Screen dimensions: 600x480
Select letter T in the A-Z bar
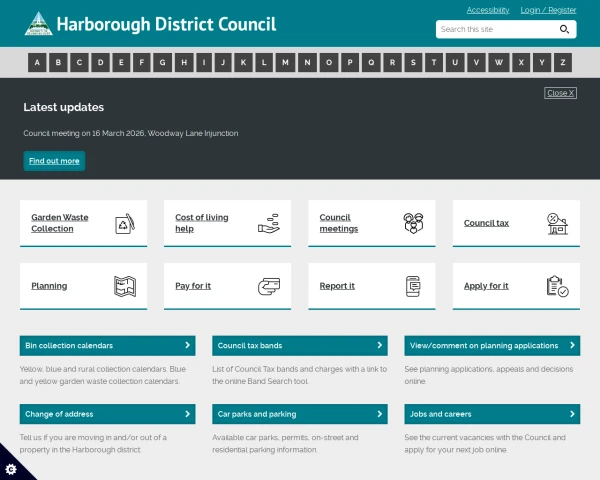434,62
